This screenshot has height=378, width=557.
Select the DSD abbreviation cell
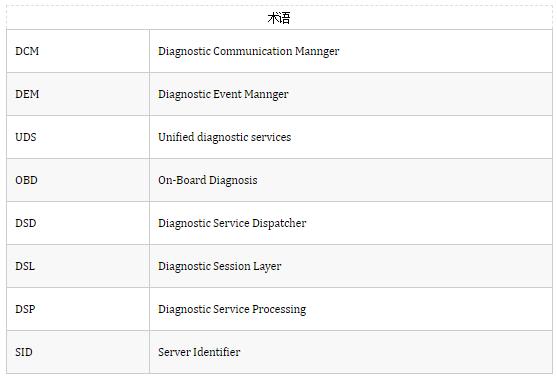(78, 223)
